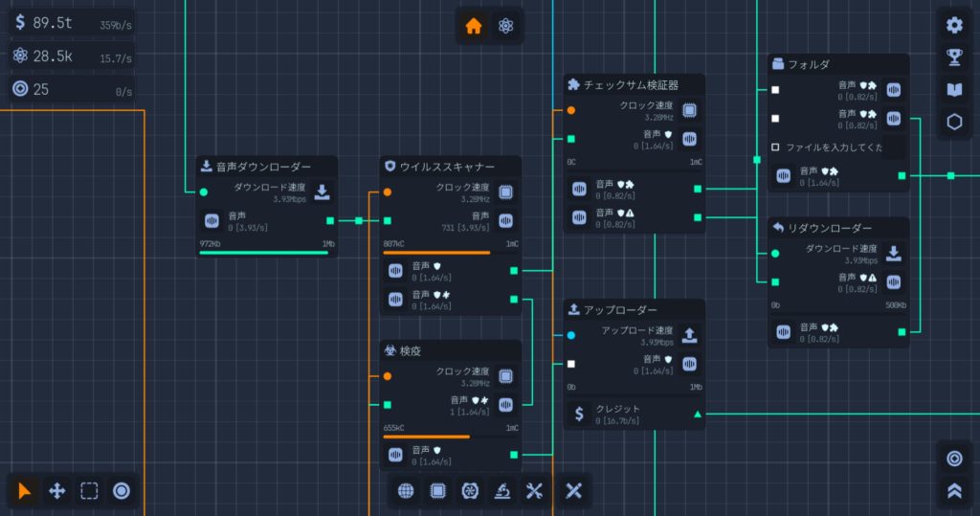Viewport: 980px width, 516px height.
Task: Click the green progress bar in 音声ダウンローダー
Action: (266, 254)
